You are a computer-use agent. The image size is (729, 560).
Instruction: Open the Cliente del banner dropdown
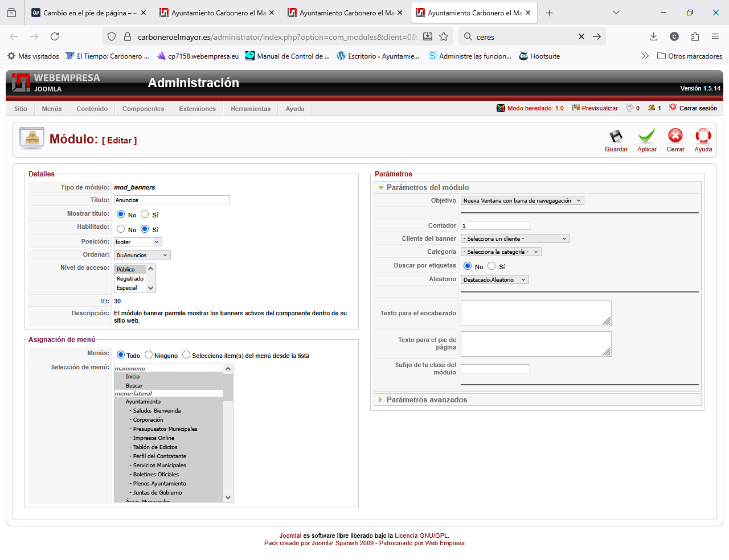(x=515, y=238)
